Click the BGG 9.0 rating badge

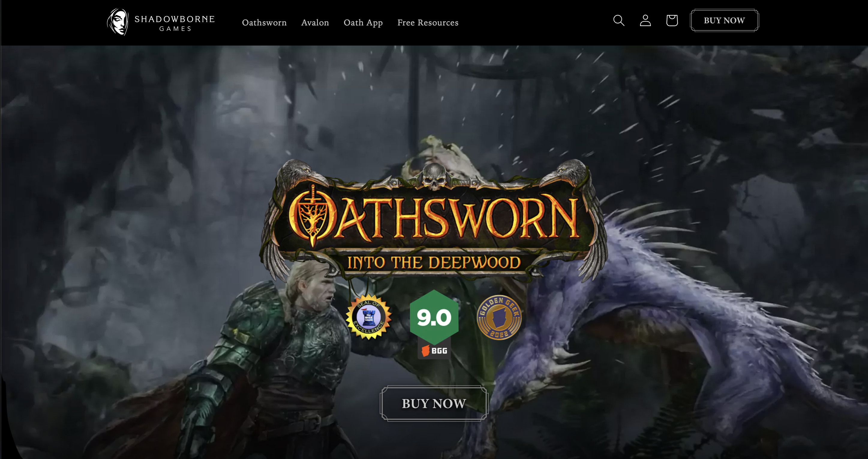(434, 324)
